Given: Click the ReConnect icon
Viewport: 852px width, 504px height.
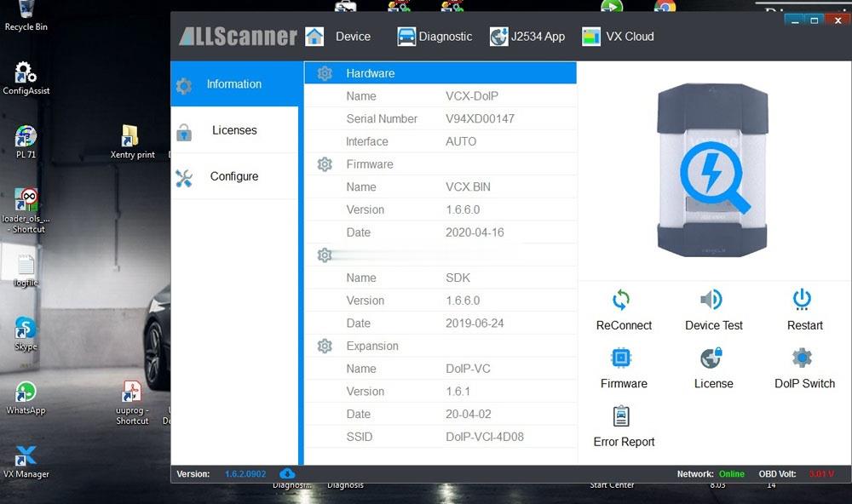Looking at the screenshot, I should click(x=621, y=300).
